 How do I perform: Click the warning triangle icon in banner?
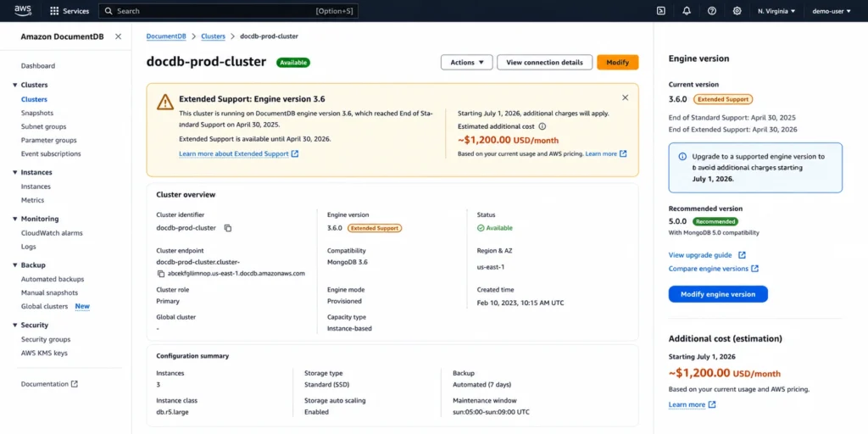coord(165,102)
